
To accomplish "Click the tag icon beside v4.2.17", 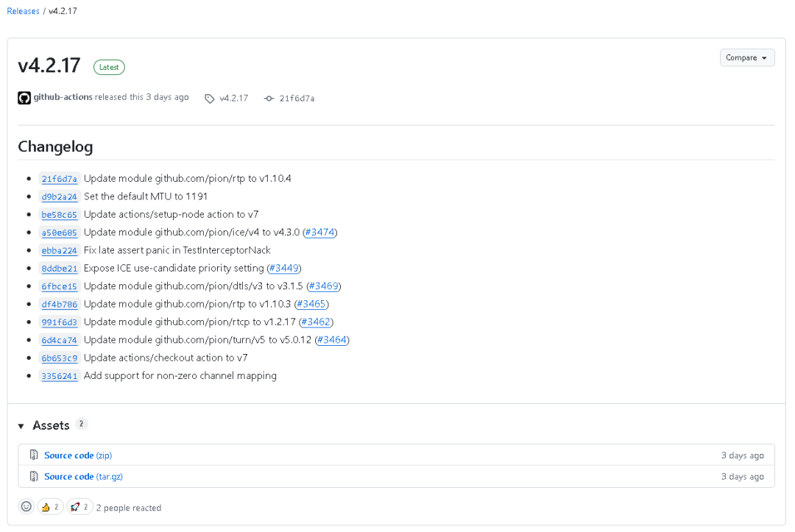I will (x=209, y=99).
